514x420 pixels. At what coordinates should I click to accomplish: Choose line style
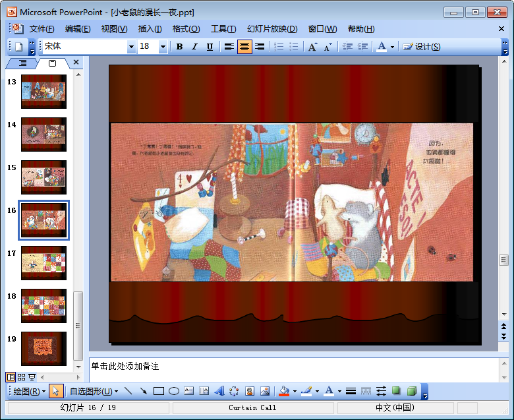(x=351, y=391)
